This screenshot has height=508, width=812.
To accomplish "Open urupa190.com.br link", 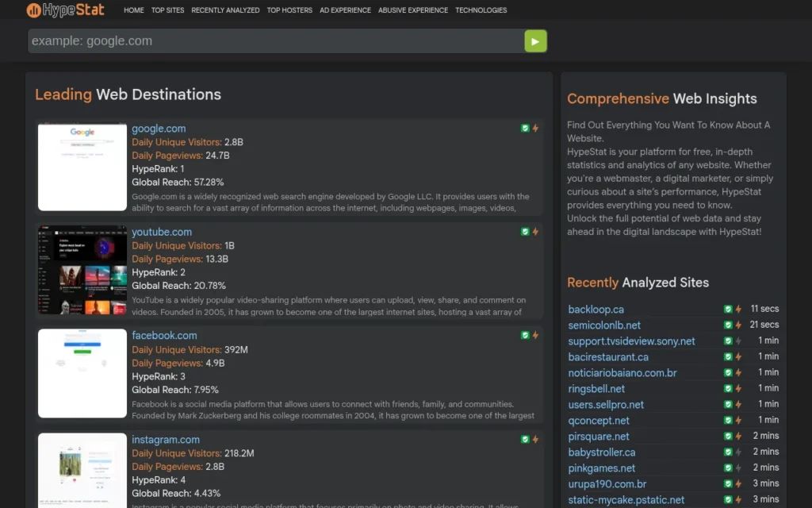I will 607,484.
